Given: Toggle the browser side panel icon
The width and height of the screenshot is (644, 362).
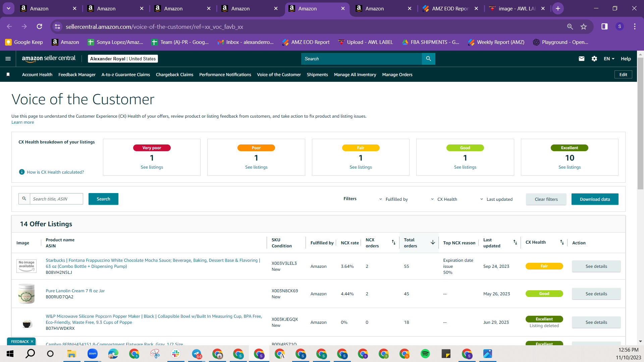Looking at the screenshot, I should click(x=604, y=26).
